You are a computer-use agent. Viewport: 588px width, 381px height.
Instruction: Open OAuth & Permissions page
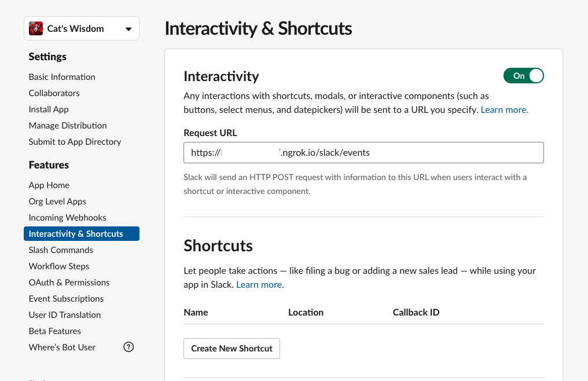point(69,283)
